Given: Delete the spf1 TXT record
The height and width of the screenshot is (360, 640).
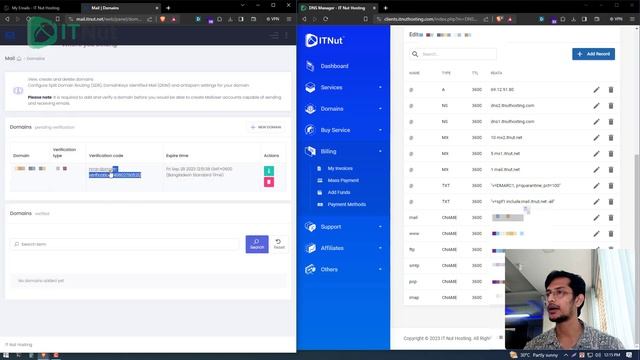Looking at the screenshot, I should 611,202.
